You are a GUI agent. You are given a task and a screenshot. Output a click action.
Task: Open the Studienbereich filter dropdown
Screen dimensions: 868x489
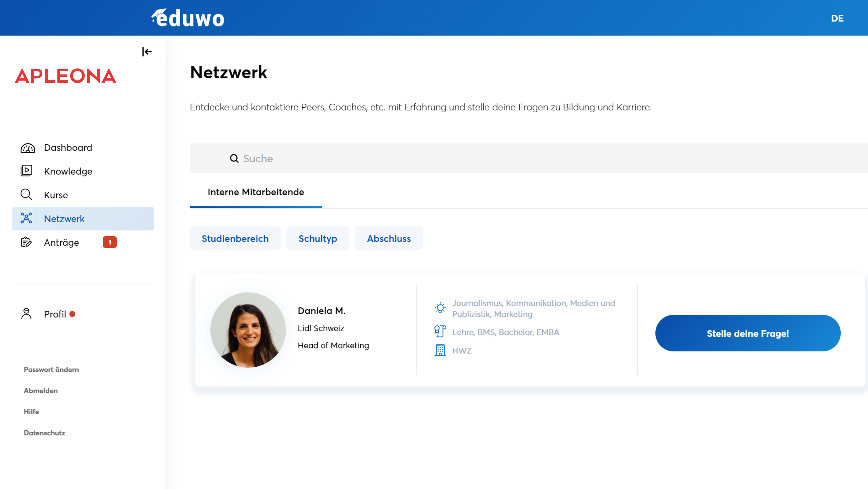235,238
